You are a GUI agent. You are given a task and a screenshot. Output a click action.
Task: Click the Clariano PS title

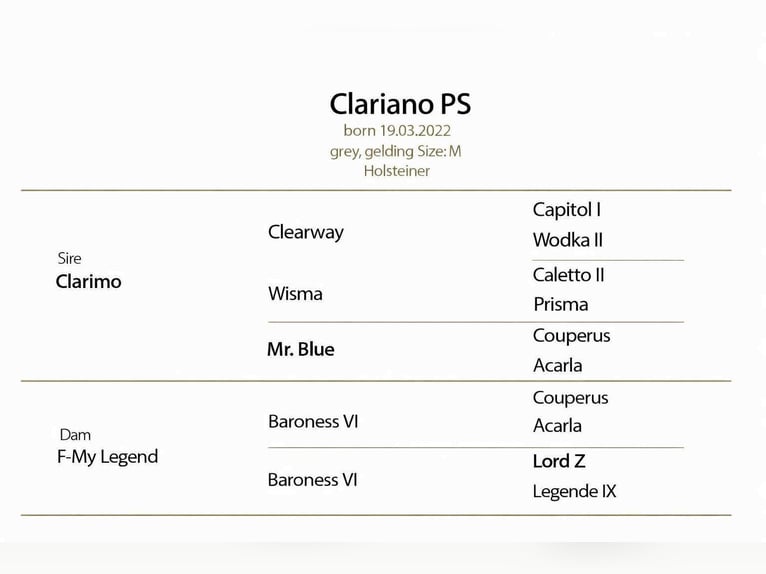[x=400, y=104]
